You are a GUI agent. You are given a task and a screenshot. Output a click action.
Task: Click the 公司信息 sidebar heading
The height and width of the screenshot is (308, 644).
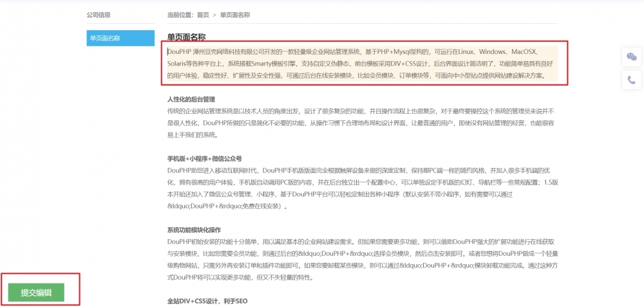(x=99, y=15)
